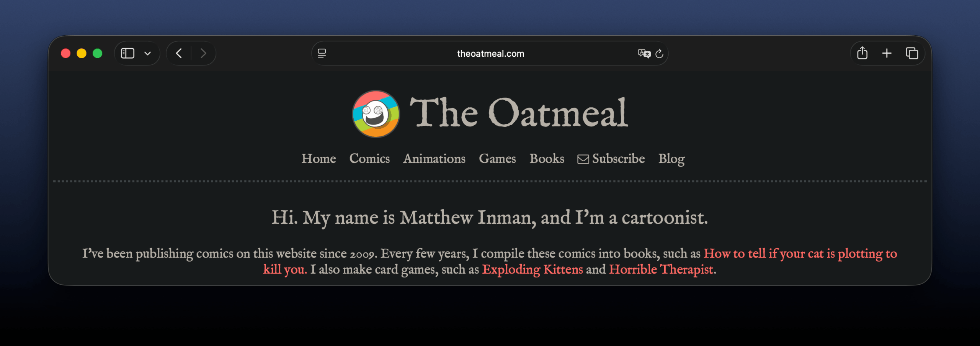Click the Oatmeal round face logo
The height and width of the screenshot is (346, 980).
coord(376,114)
